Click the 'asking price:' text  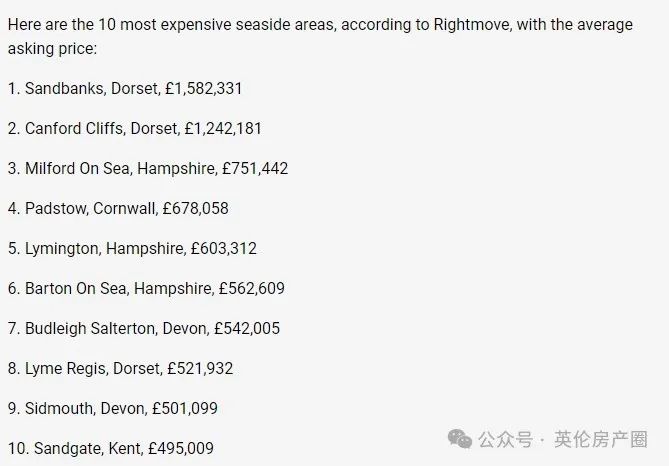tap(52, 49)
